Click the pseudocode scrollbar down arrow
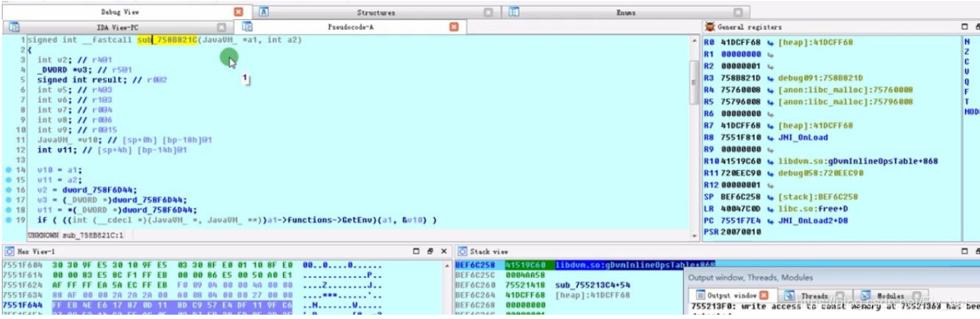 [x=694, y=236]
